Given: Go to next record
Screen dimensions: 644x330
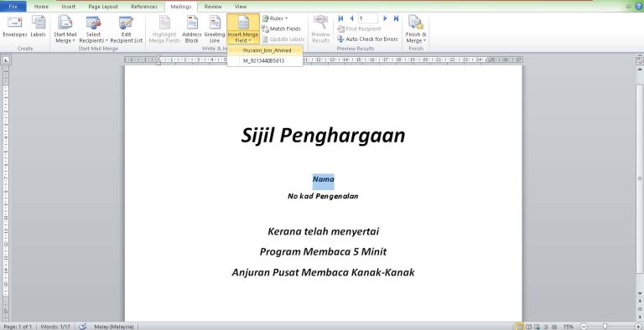Looking at the screenshot, I should [385, 18].
